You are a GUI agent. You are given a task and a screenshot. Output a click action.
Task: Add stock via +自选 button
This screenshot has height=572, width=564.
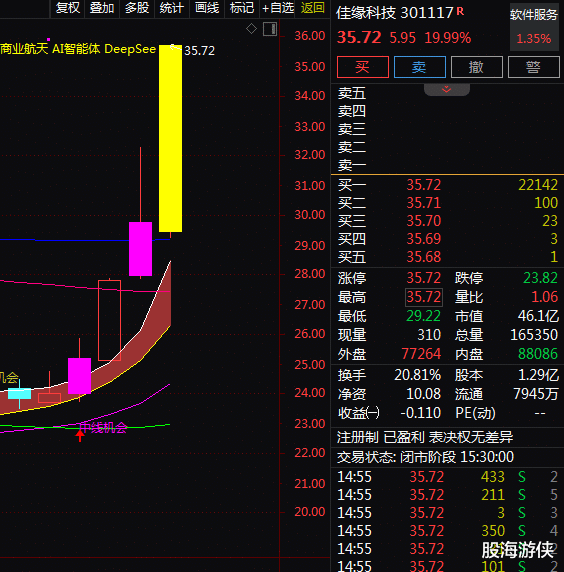pos(278,8)
